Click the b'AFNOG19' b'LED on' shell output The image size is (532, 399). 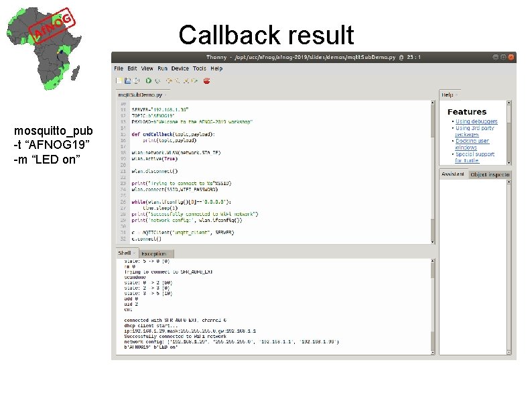[x=151, y=347]
